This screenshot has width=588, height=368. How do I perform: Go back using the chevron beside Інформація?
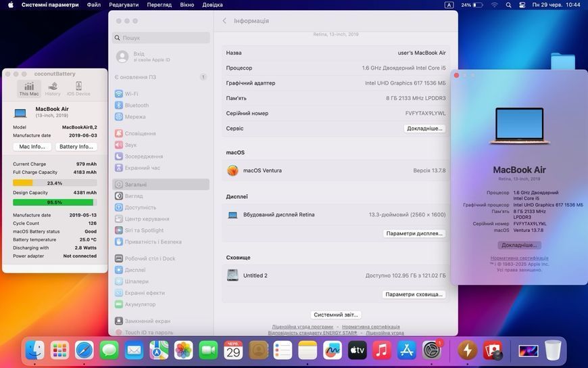point(224,21)
